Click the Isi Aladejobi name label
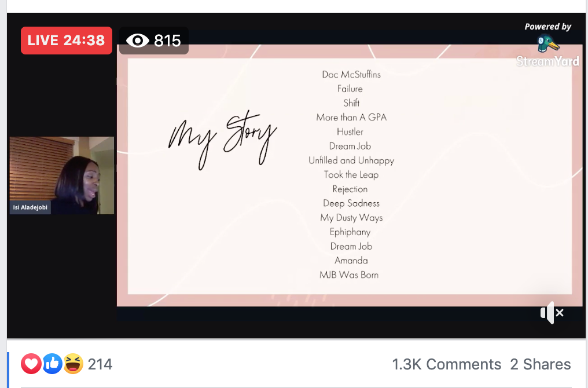 point(30,207)
